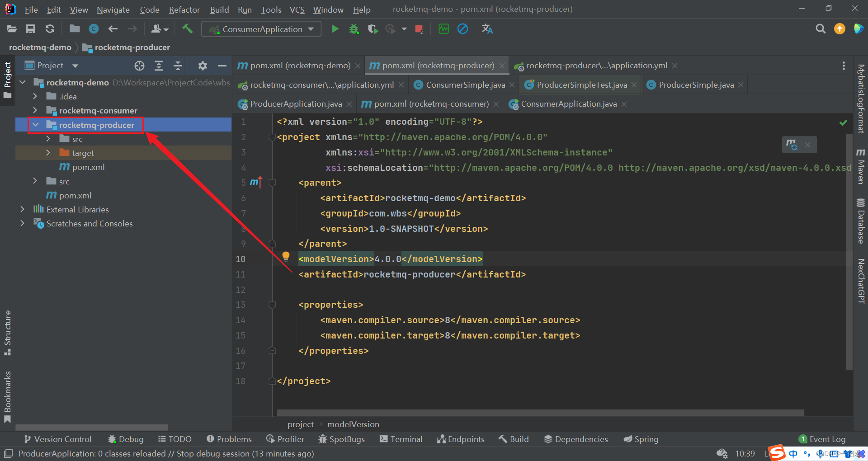This screenshot has width=868, height=461.
Task: Expand Scratches and Consoles node
Action: coord(23,223)
